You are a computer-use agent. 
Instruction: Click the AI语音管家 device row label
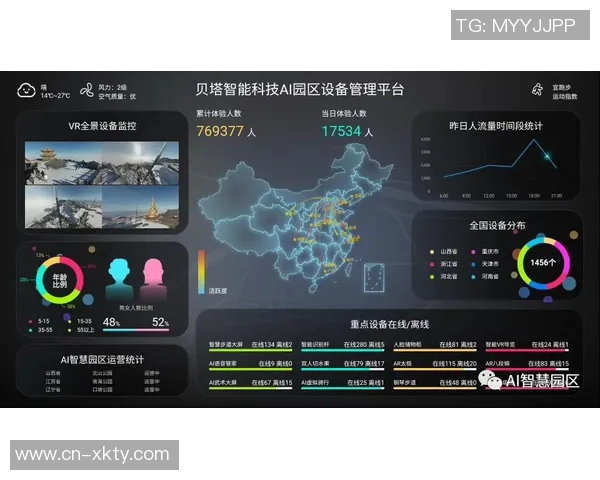click(223, 363)
